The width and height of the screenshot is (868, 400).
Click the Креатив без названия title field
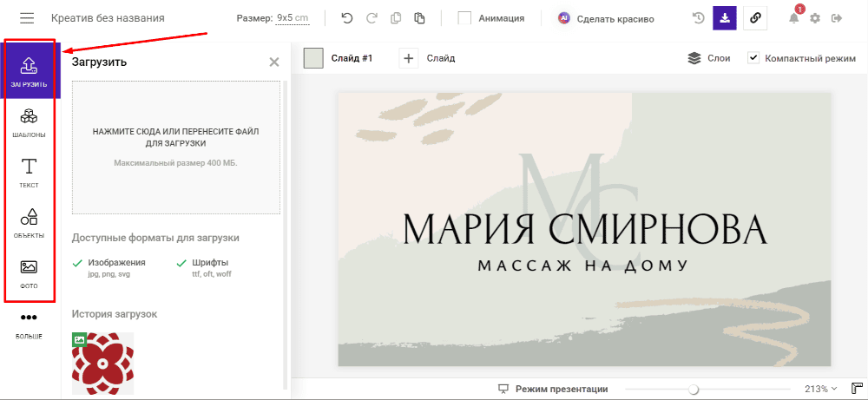point(108,18)
